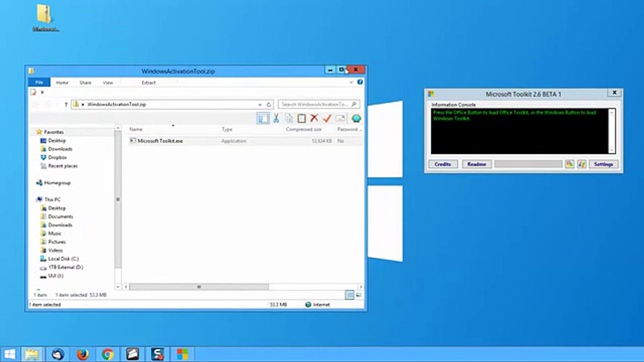Click the Rename toolbar icon
644x362 pixels.
pos(341,118)
